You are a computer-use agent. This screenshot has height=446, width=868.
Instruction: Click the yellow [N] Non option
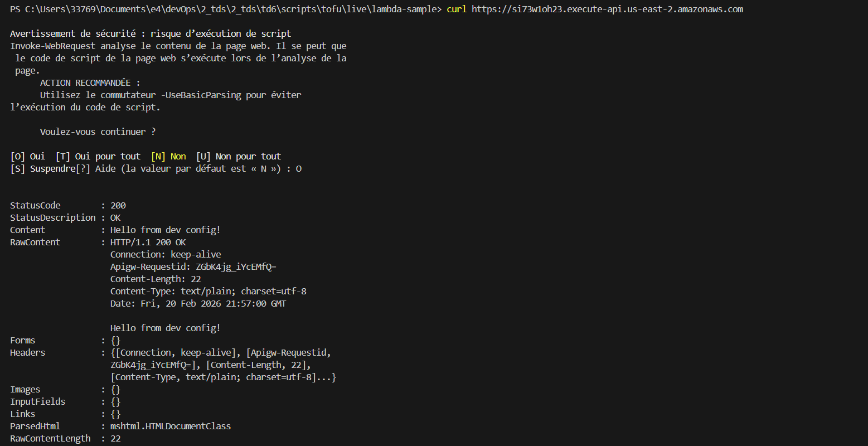168,157
